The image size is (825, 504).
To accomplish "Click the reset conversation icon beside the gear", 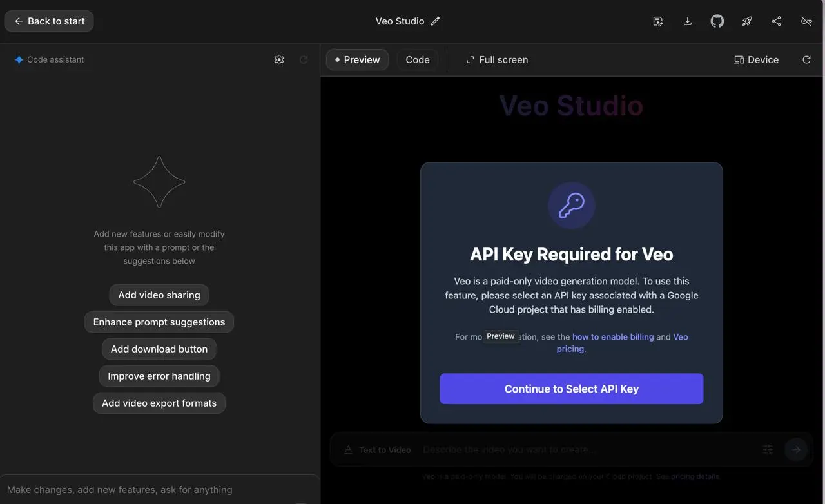I will [x=304, y=59].
